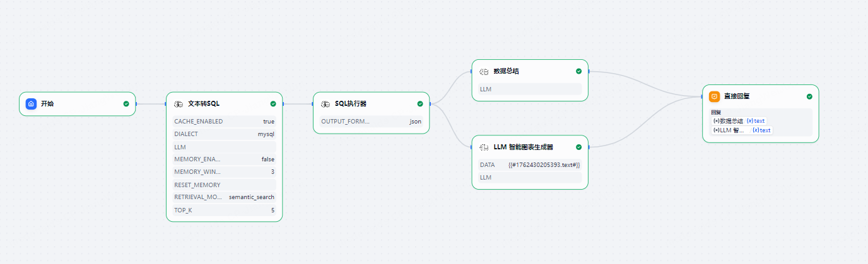Click the brain icon on 数据总结 node
The width and height of the screenshot is (868, 264).
(484, 72)
